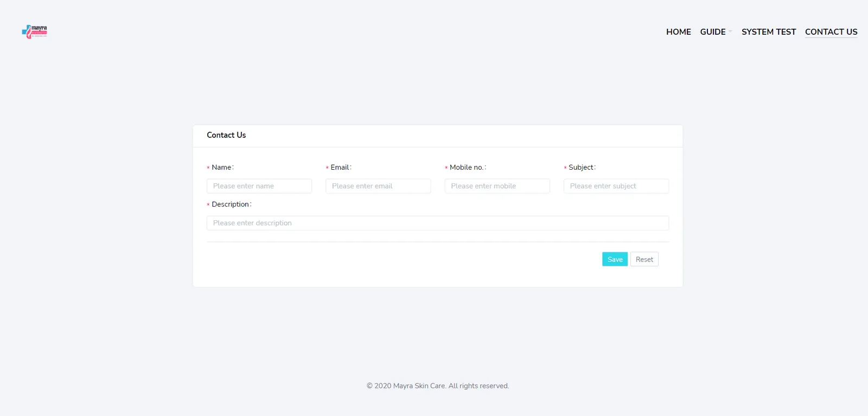Click the Mobile no. field label

(468, 168)
